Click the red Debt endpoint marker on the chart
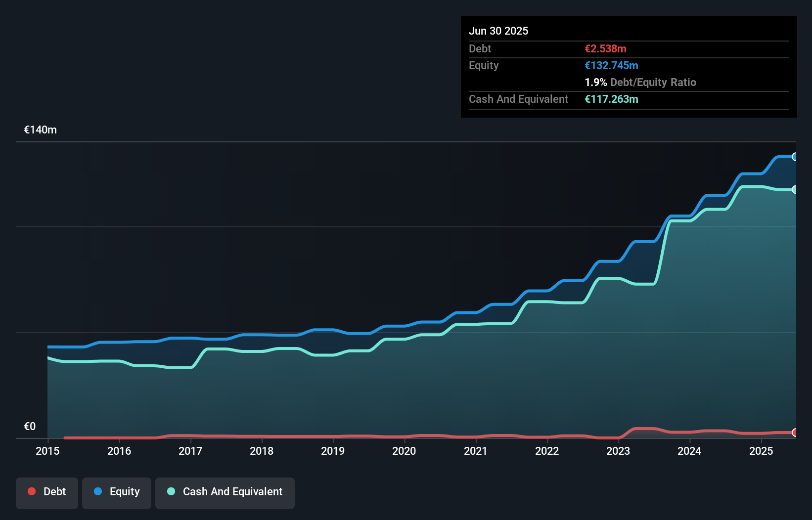812x520 pixels. click(x=795, y=433)
